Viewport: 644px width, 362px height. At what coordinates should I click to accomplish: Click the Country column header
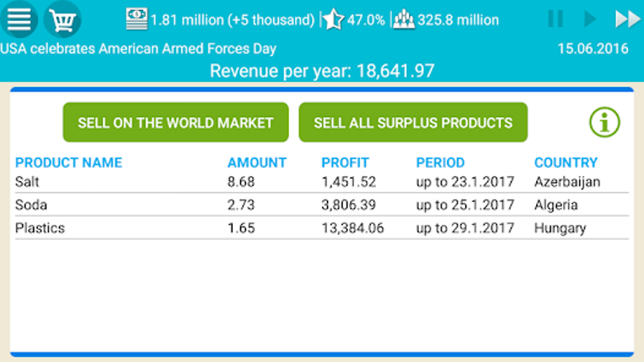point(566,162)
